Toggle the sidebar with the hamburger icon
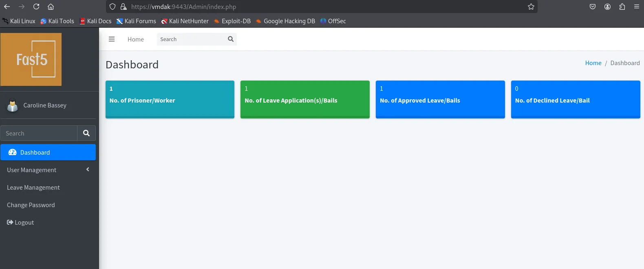Screen dimensions: 644x269 [x=112, y=39]
